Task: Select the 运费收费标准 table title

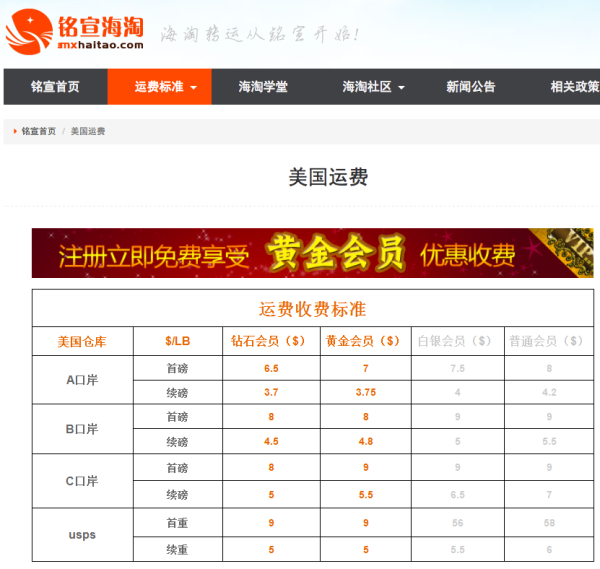Action: click(x=313, y=309)
